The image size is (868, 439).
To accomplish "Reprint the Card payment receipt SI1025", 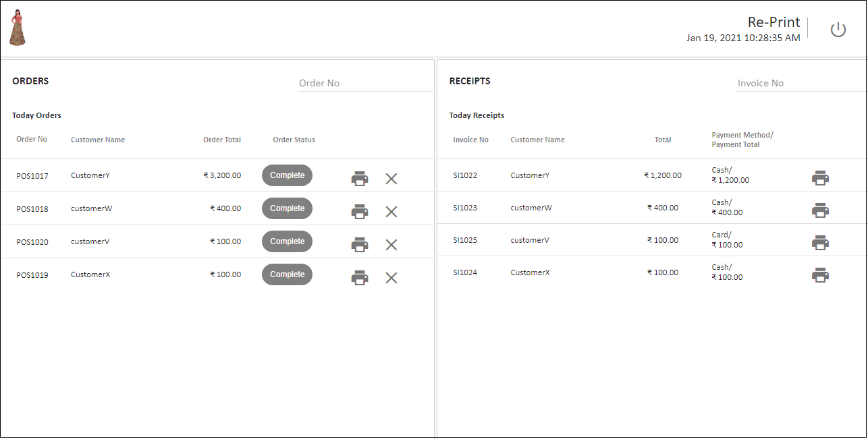I will [820, 242].
